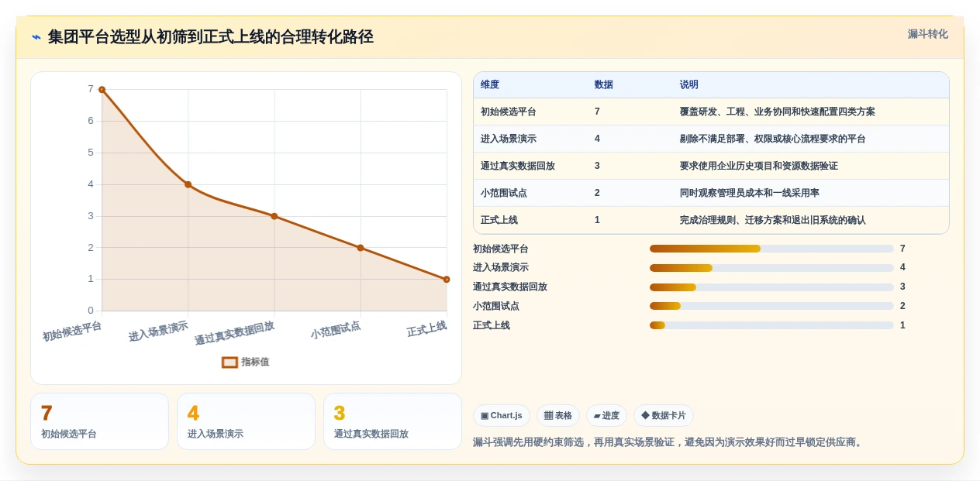Click the 正式上线 progress bar
Viewport: 980px width, 481px height.
(x=771, y=325)
